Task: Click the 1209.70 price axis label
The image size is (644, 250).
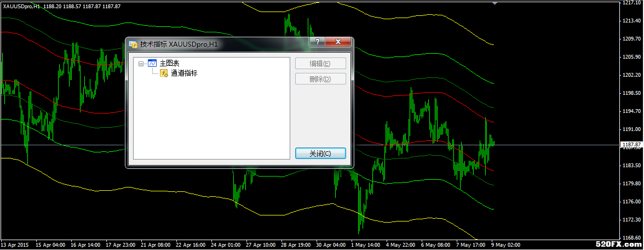Action: tap(631, 38)
